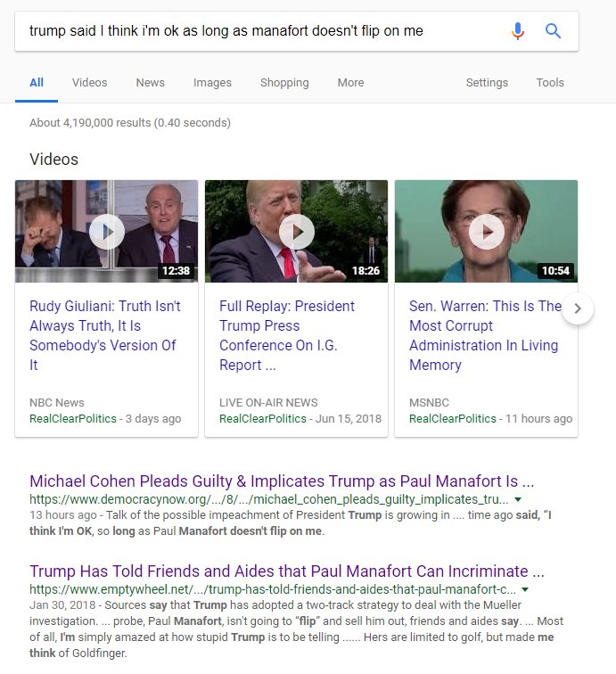Click the MSNBC label
The height and width of the screenshot is (674, 616).
click(429, 403)
